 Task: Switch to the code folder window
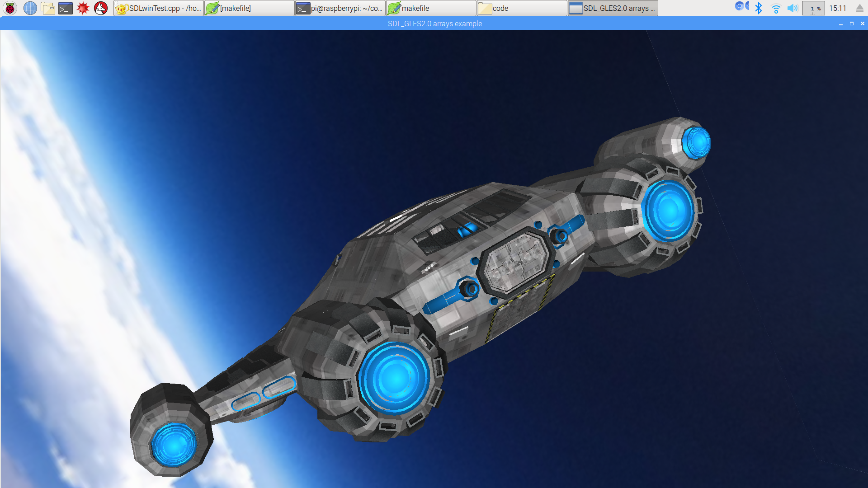click(522, 8)
